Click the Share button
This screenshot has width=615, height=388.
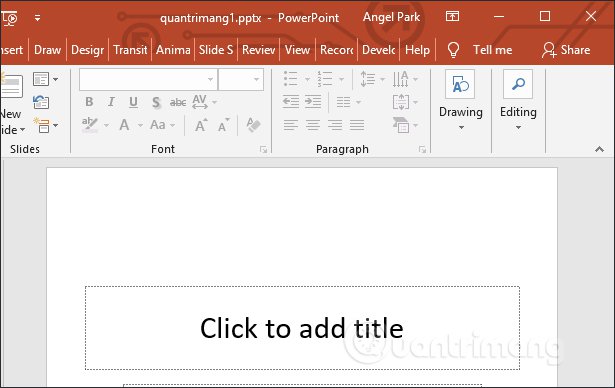(566, 50)
